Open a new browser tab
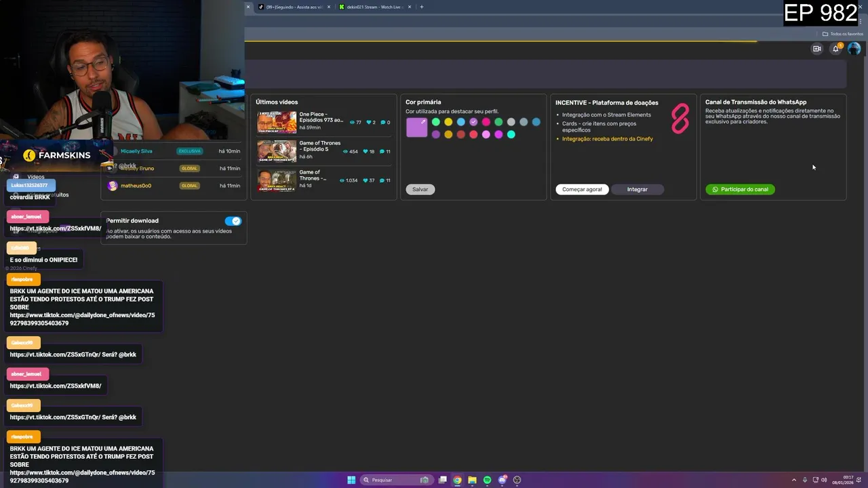Screen dimensions: 868x488 [422, 7]
